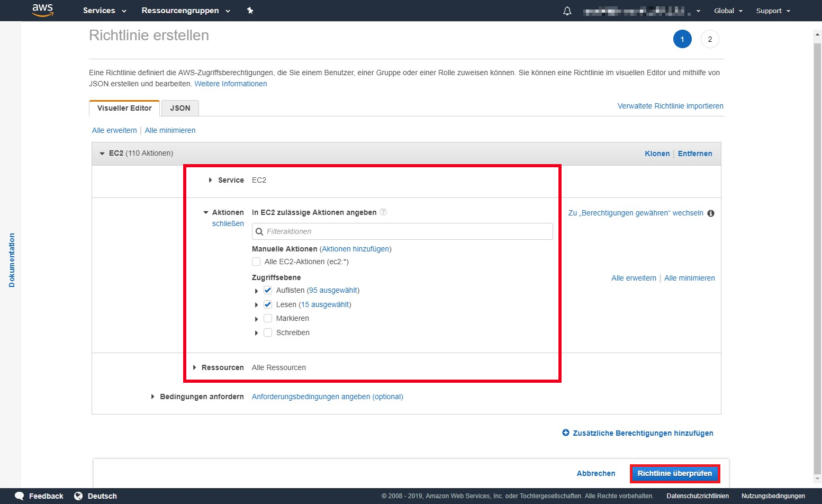Viewport: 822px width, 504px height.
Task: Uncheck the Lesen access level
Action: tap(268, 304)
